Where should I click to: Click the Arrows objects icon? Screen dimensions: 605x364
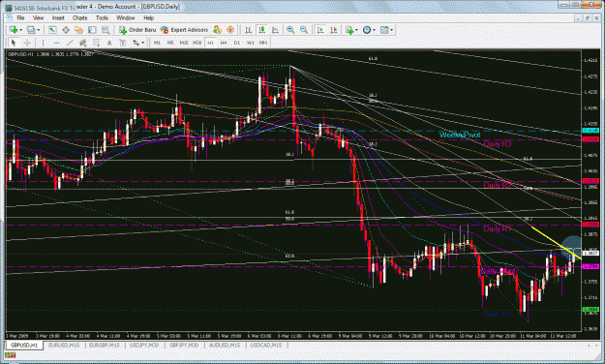[136, 43]
